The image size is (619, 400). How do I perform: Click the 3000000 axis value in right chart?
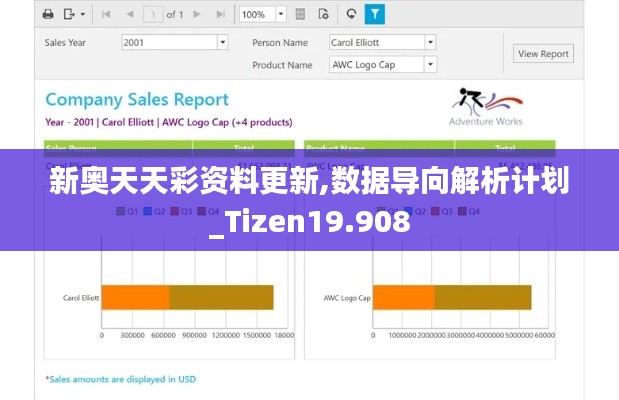460,335
